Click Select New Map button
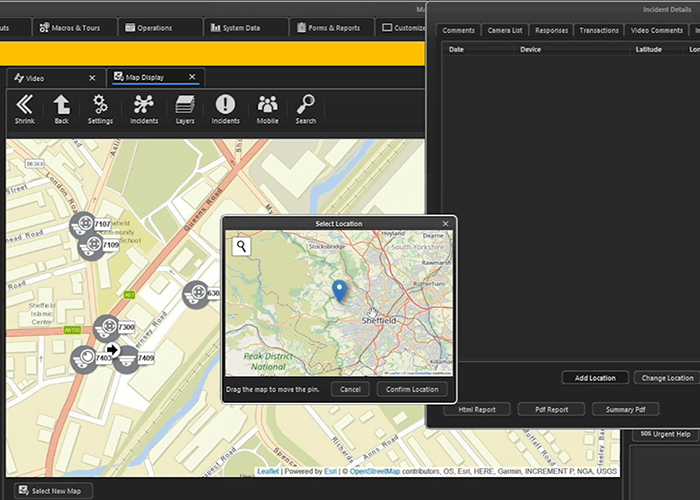The width and height of the screenshot is (700, 500). click(54, 491)
